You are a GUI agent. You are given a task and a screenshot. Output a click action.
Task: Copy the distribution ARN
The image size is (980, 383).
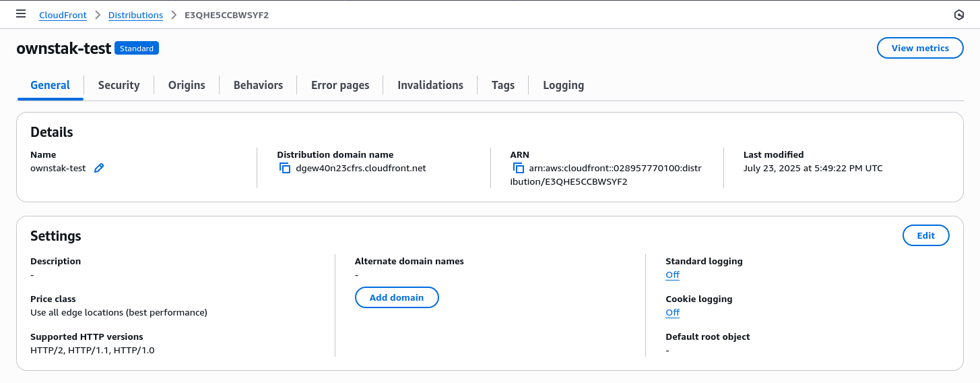pyautogui.click(x=518, y=169)
